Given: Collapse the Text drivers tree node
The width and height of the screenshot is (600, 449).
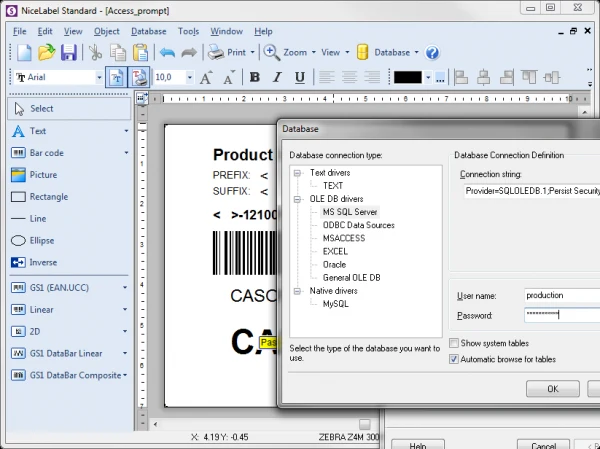Looking at the screenshot, I should coord(297,173).
